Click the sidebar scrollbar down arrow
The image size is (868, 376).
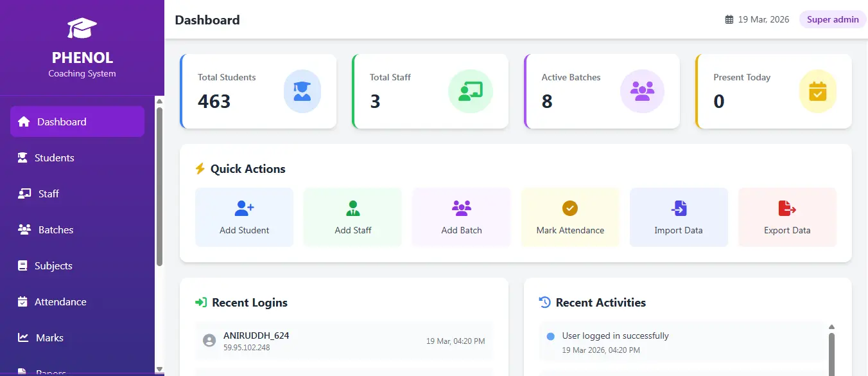[159, 369]
